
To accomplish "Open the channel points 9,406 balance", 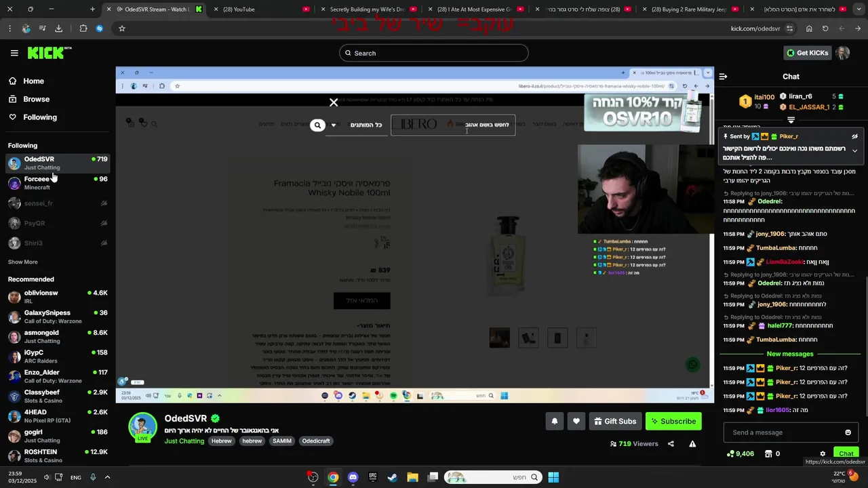I will coord(740,453).
